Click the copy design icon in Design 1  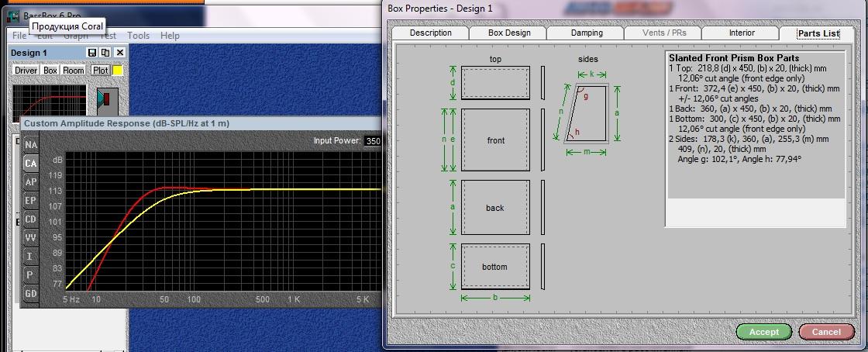pyautogui.click(x=105, y=53)
